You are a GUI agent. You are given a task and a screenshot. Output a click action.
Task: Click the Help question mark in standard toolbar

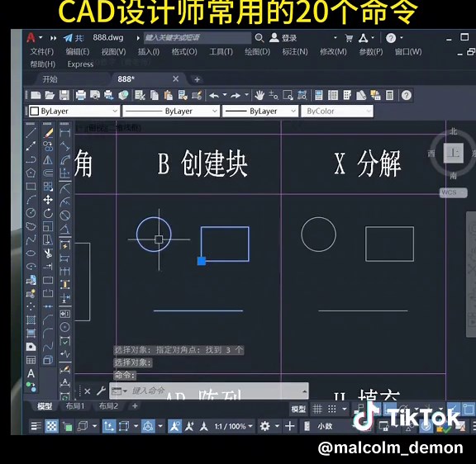click(x=407, y=96)
